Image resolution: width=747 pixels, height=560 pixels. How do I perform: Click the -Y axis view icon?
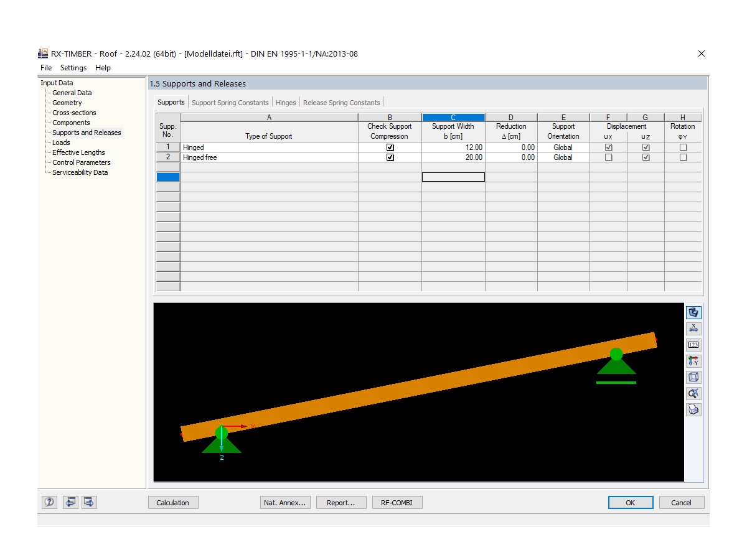[693, 361]
